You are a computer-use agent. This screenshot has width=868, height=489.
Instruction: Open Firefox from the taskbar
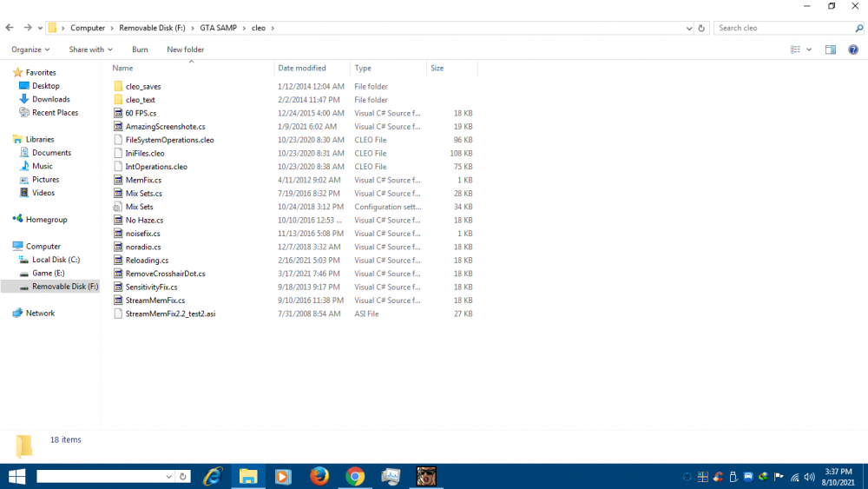pyautogui.click(x=319, y=476)
